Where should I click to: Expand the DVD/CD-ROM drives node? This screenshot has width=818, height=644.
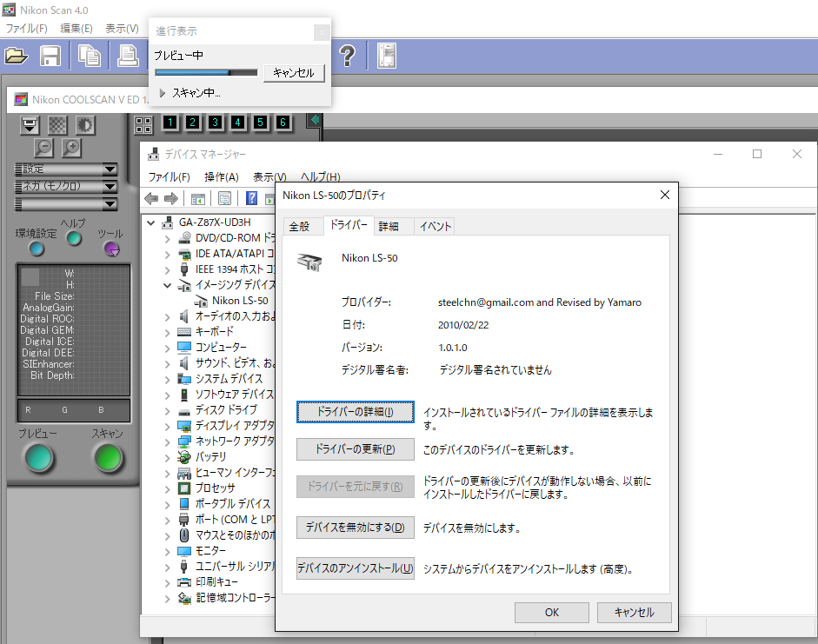click(168, 239)
